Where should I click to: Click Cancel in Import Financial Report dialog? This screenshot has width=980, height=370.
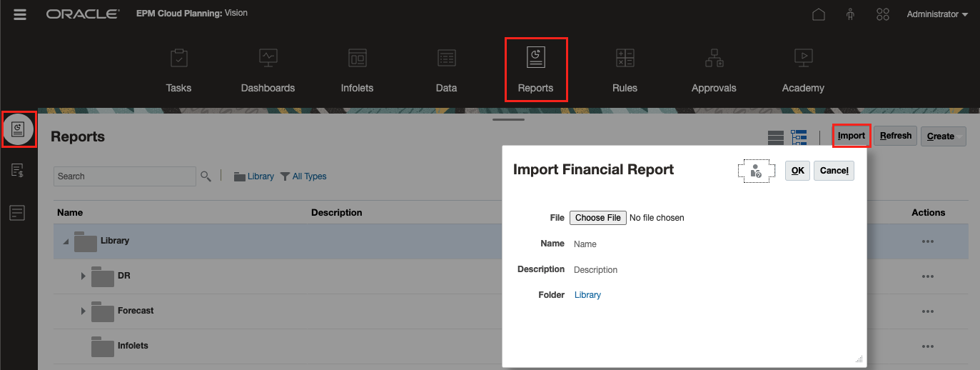click(834, 171)
